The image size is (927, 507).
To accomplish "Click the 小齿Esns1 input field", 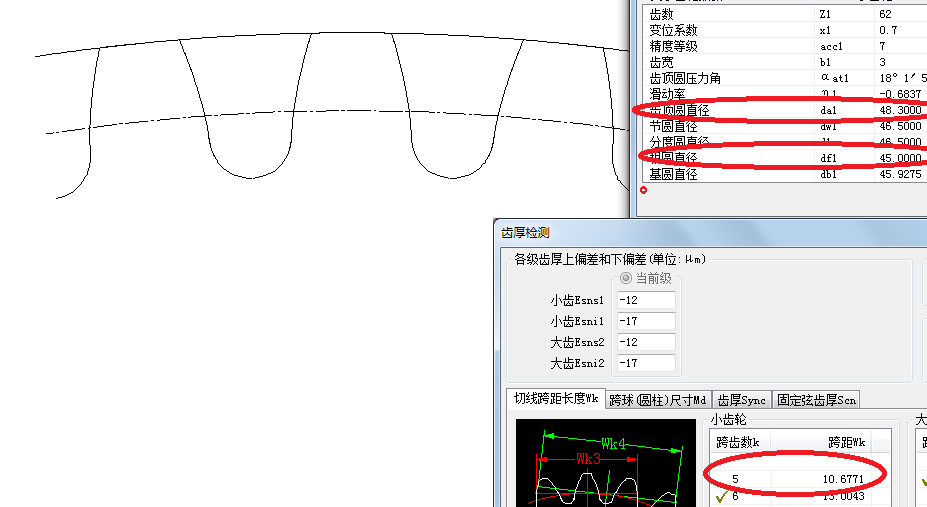I will (x=646, y=300).
